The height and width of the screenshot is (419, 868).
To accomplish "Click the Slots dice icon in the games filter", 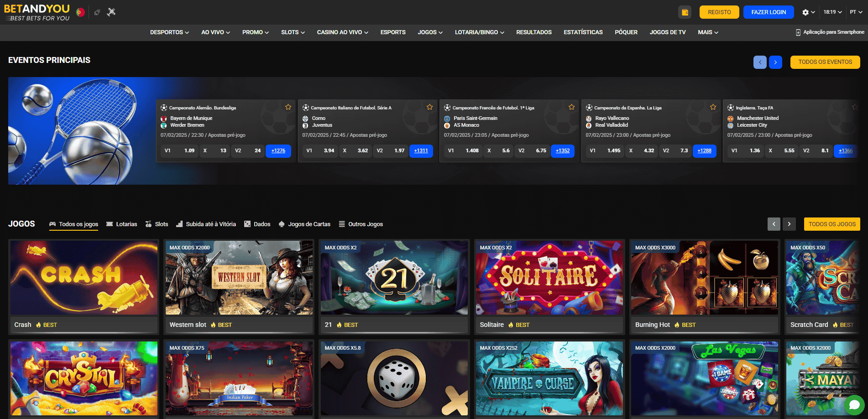I will pyautogui.click(x=148, y=224).
